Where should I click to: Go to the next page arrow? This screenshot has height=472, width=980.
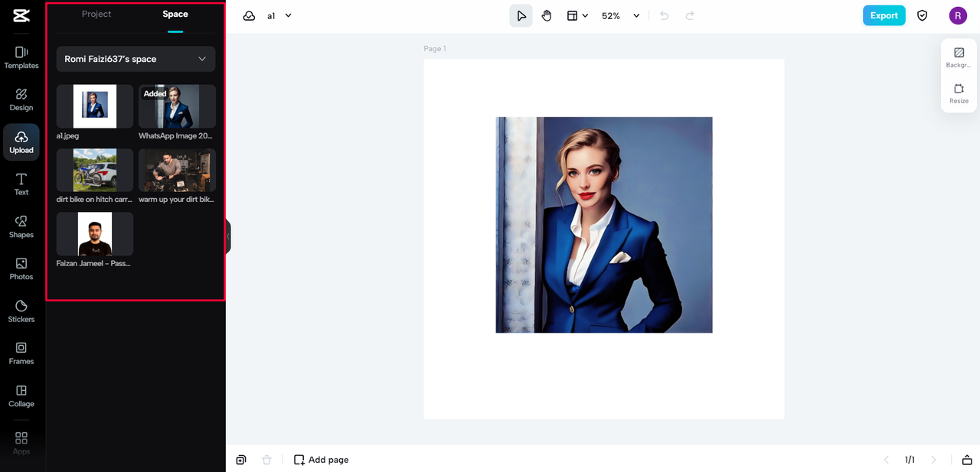pyautogui.click(x=933, y=460)
